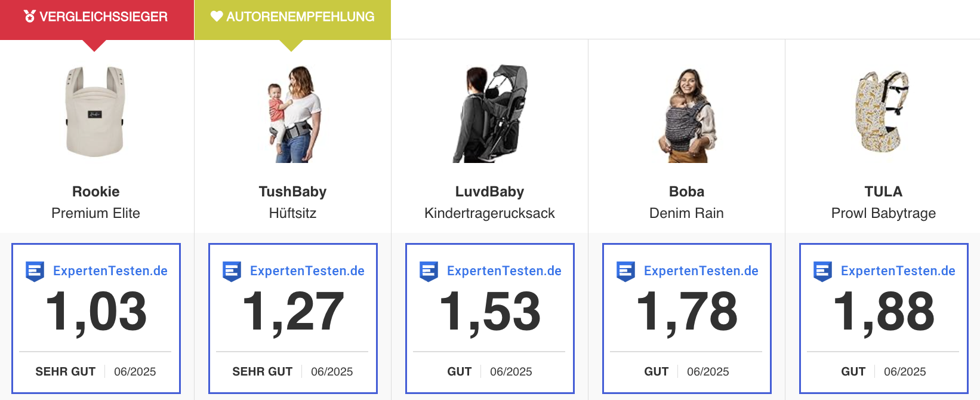Click the medal icon in Vergleichssieger banner
Image resolution: width=980 pixels, height=400 pixels.
[29, 16]
